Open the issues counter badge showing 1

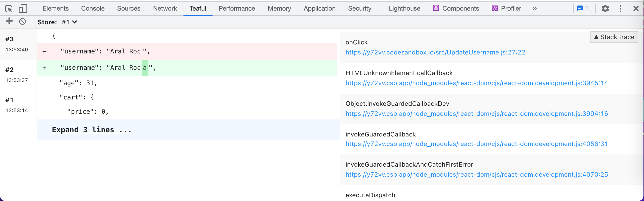pyautogui.click(x=583, y=8)
